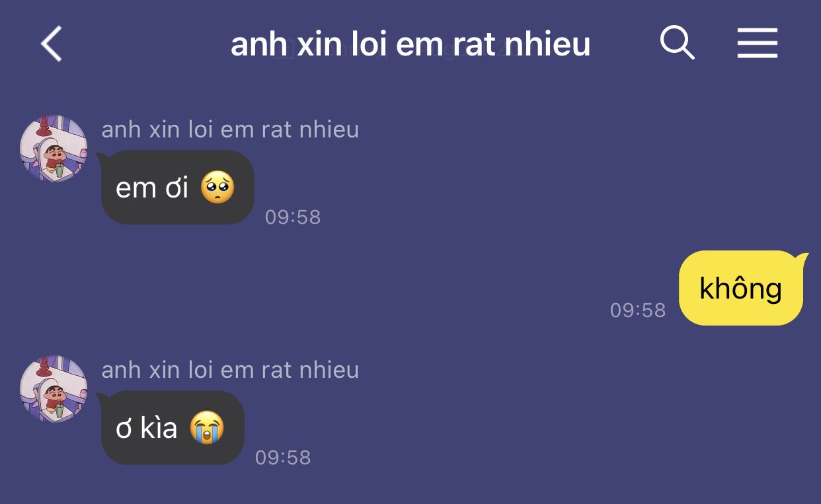
Task: Open the hamburger menu in the header
Action: [758, 44]
